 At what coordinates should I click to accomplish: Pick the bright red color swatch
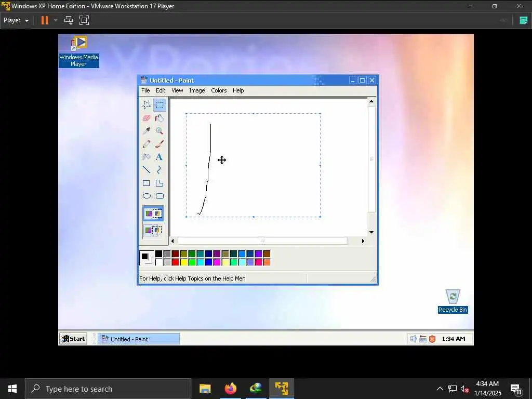tap(175, 262)
